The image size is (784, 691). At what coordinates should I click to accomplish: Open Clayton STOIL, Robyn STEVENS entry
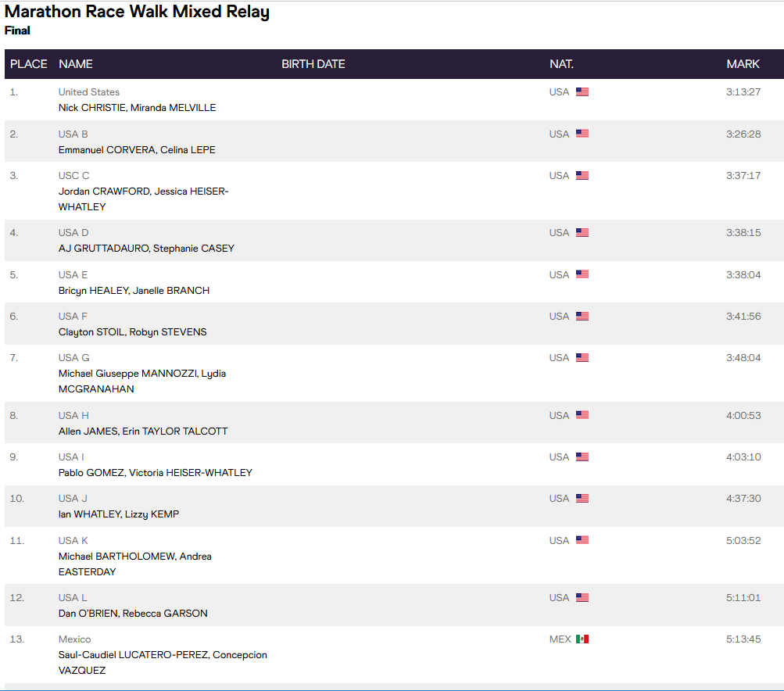(132, 332)
